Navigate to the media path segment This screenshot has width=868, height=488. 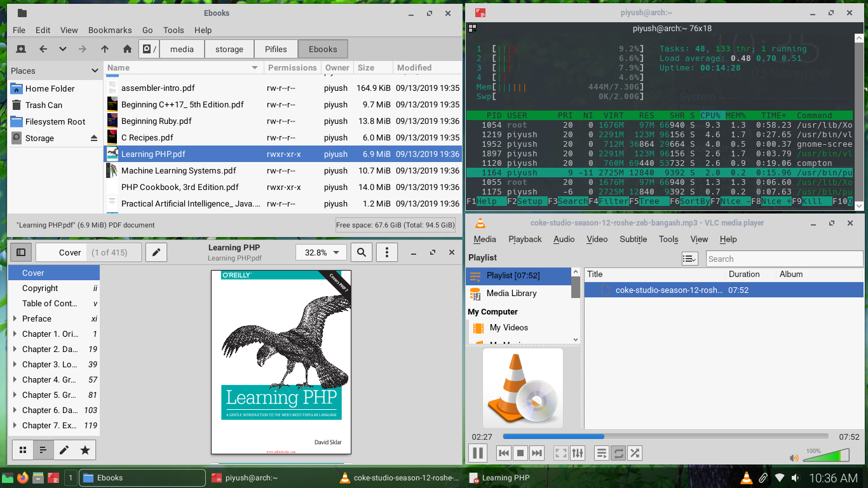click(x=182, y=49)
